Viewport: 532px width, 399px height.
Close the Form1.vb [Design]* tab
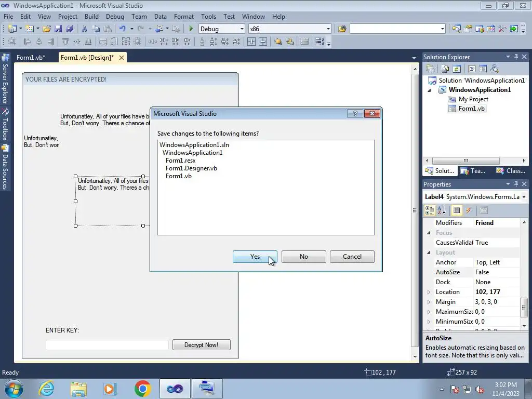click(x=121, y=58)
